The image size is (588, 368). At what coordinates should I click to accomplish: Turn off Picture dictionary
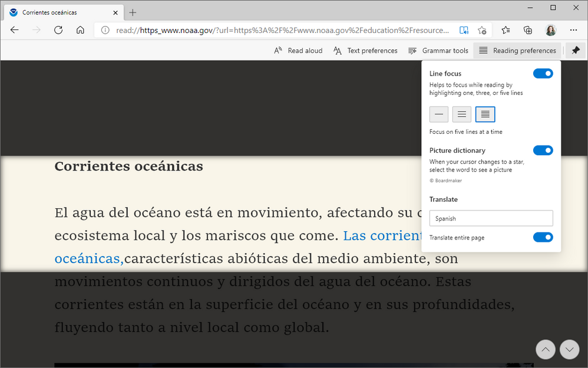pos(543,150)
